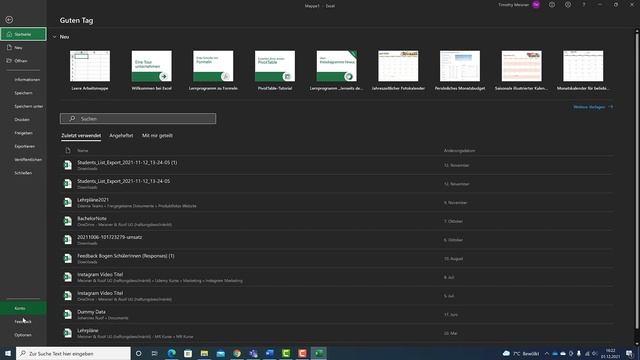Sort by the Änderungsdatum column header
The width and height of the screenshot is (640, 360).
point(460,151)
